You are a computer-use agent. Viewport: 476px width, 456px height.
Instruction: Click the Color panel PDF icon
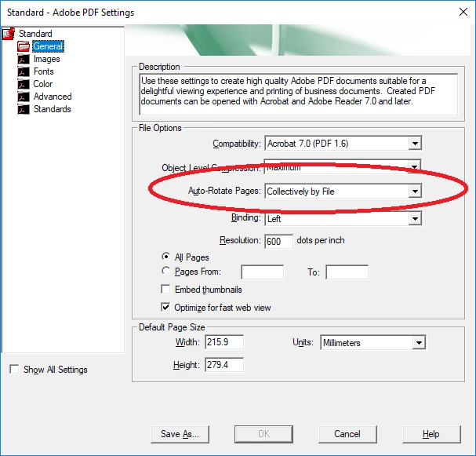tap(24, 84)
